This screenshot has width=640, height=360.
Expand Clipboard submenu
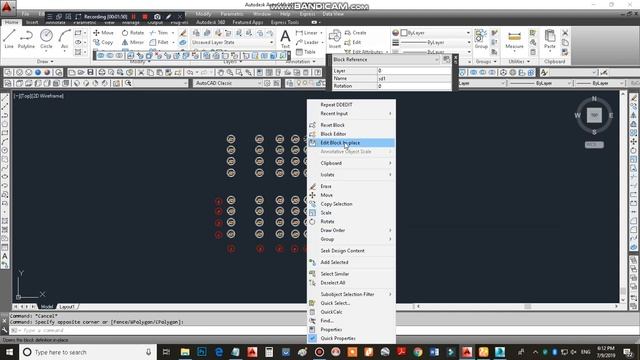tap(351, 163)
